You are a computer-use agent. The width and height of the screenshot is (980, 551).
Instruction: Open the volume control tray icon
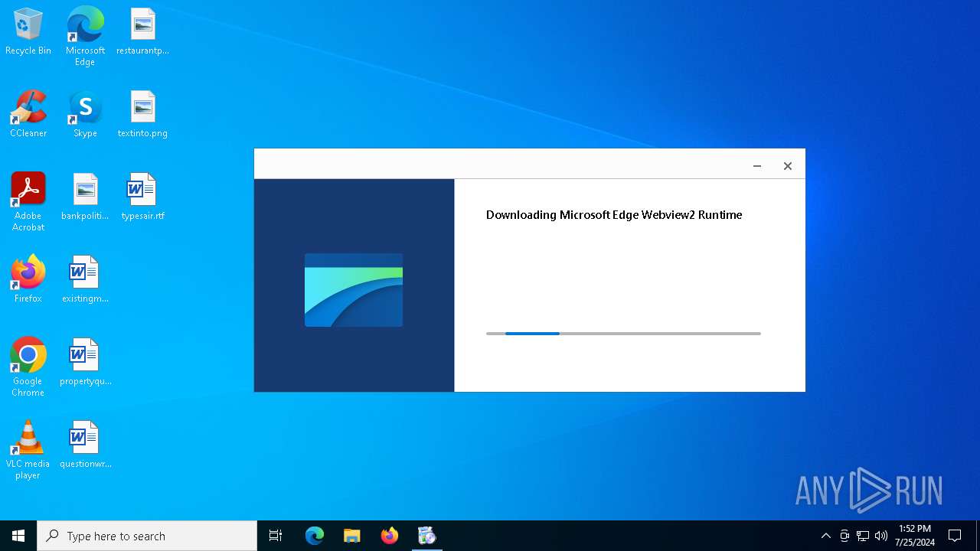pyautogui.click(x=881, y=536)
